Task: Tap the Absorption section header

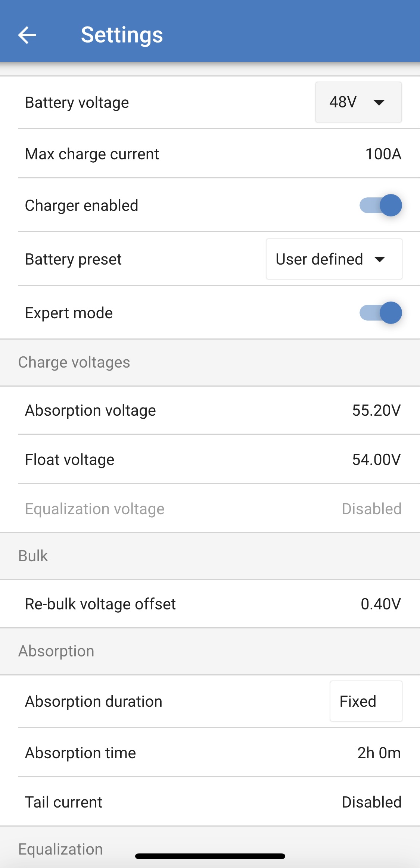Action: (x=56, y=651)
